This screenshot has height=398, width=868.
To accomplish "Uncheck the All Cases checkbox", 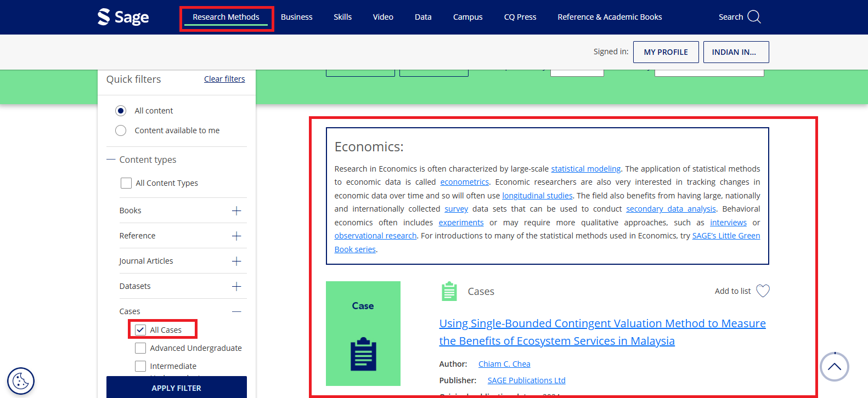I will [140, 330].
